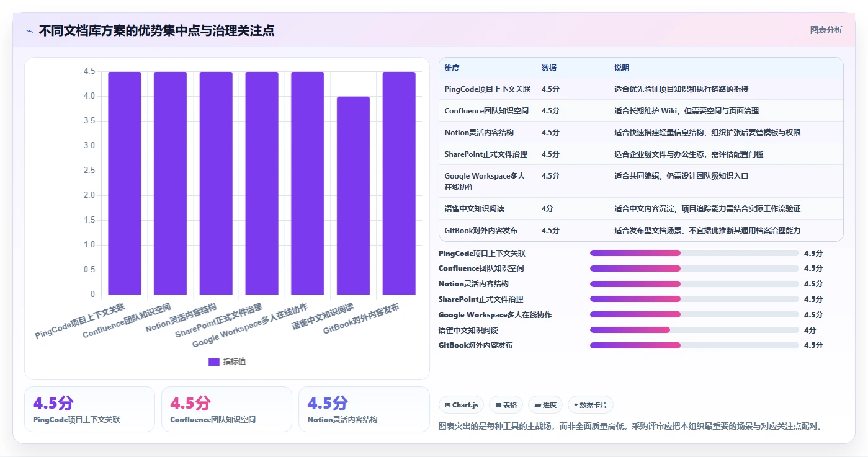Click the Confluence团队知识空间 progress bar
868x457 pixels.
pyautogui.click(x=694, y=268)
